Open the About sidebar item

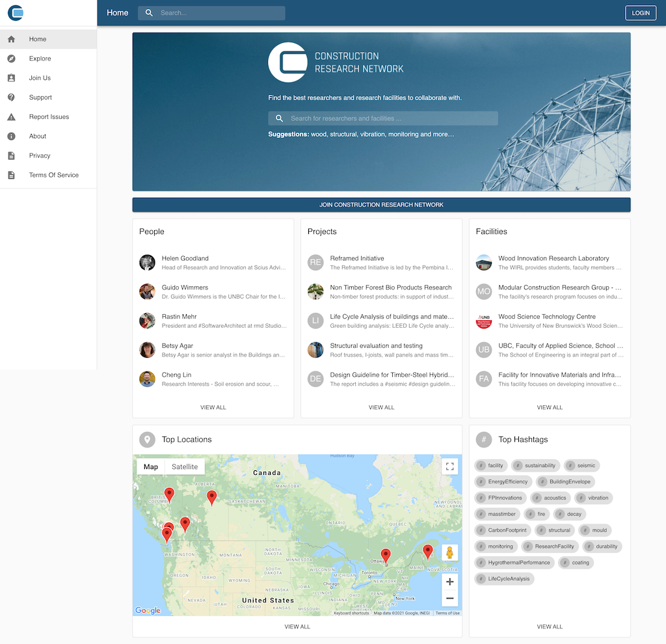click(x=48, y=137)
